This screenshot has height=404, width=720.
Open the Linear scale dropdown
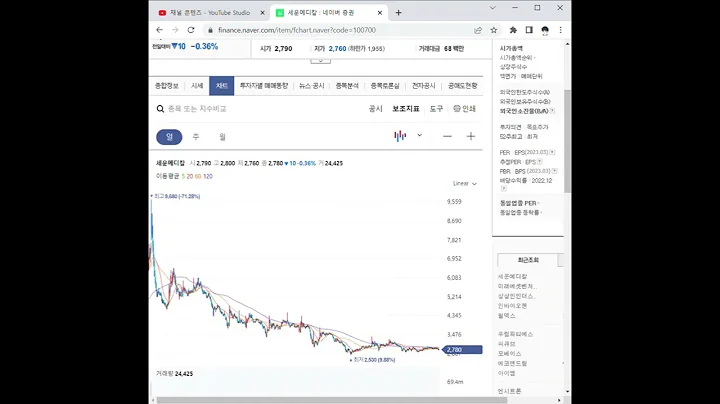[465, 184]
